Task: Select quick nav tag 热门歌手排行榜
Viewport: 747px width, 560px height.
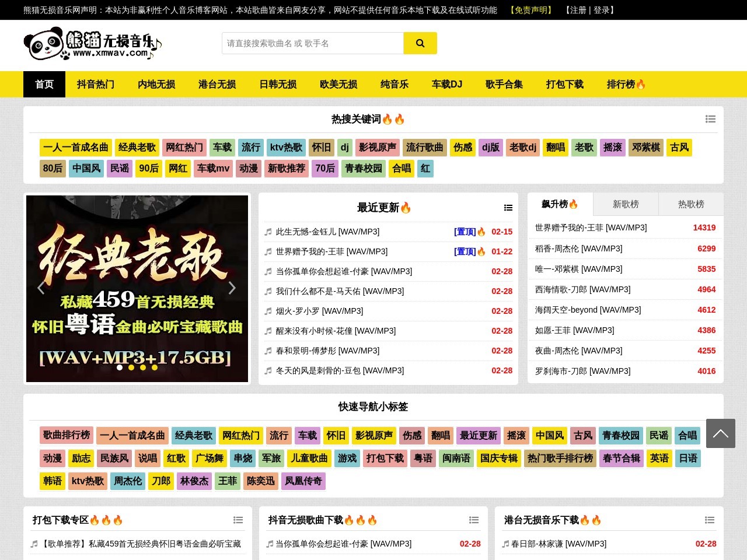Action: pos(560,459)
